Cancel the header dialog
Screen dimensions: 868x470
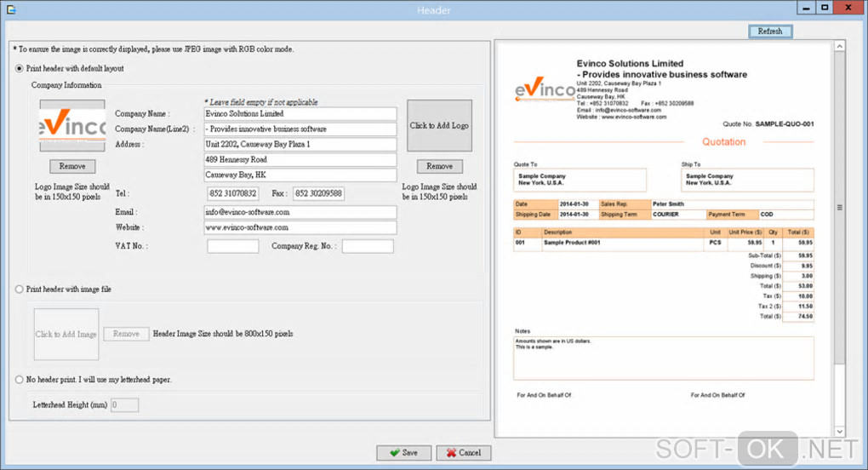[x=463, y=453]
